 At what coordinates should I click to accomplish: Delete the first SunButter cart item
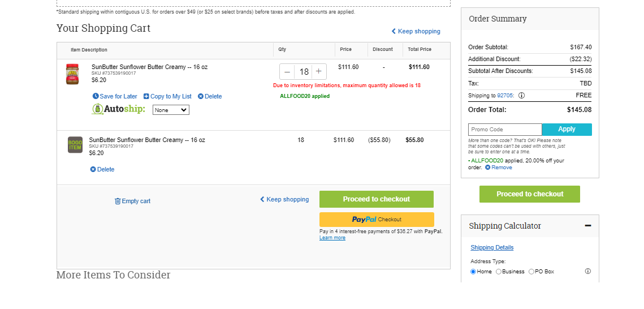click(x=210, y=97)
